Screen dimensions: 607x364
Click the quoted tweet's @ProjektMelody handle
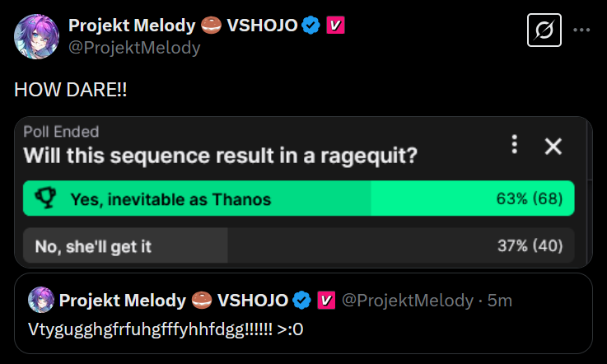tap(407, 300)
